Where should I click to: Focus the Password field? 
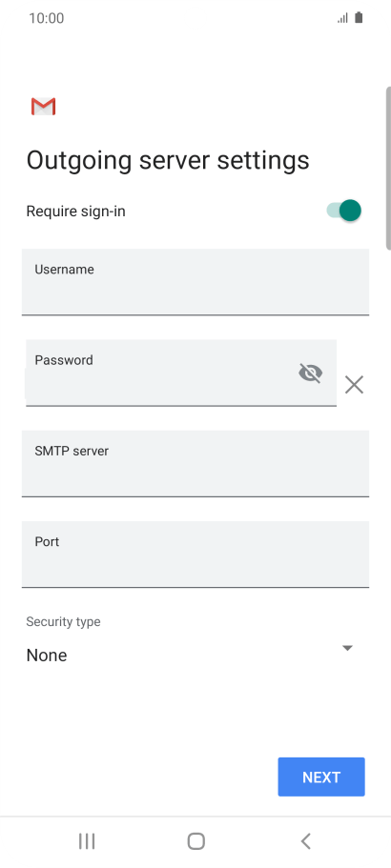(181, 373)
